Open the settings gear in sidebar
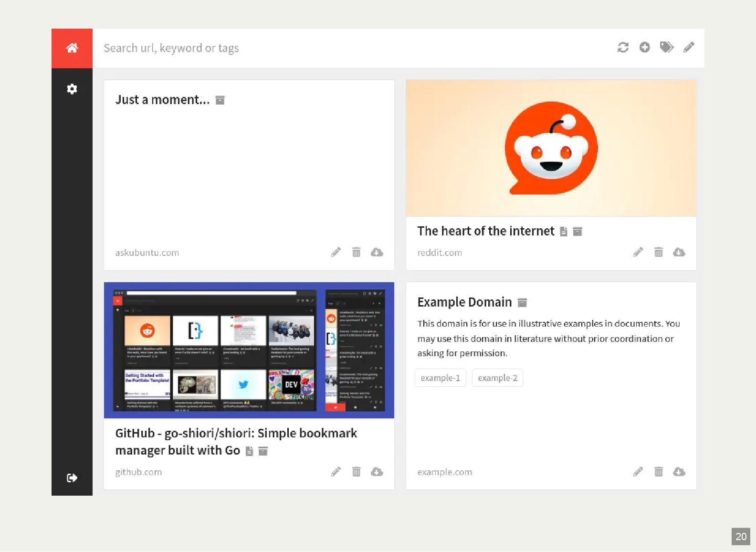756x552 pixels. [72, 89]
